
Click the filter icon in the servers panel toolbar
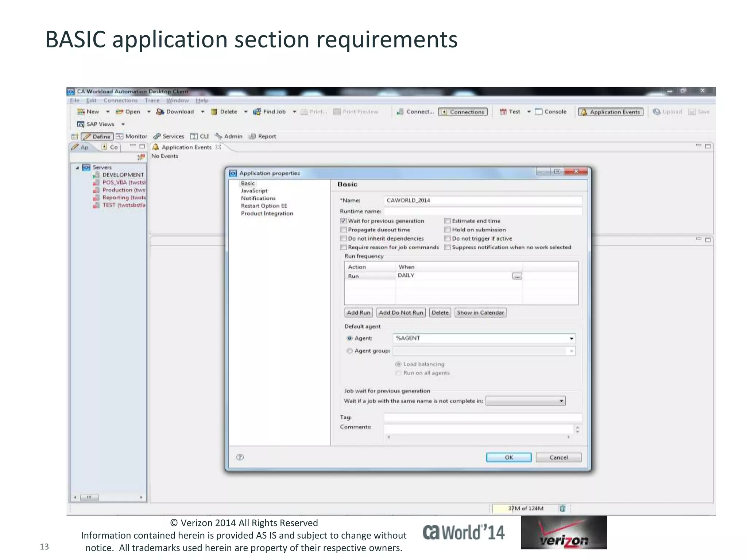(x=141, y=157)
